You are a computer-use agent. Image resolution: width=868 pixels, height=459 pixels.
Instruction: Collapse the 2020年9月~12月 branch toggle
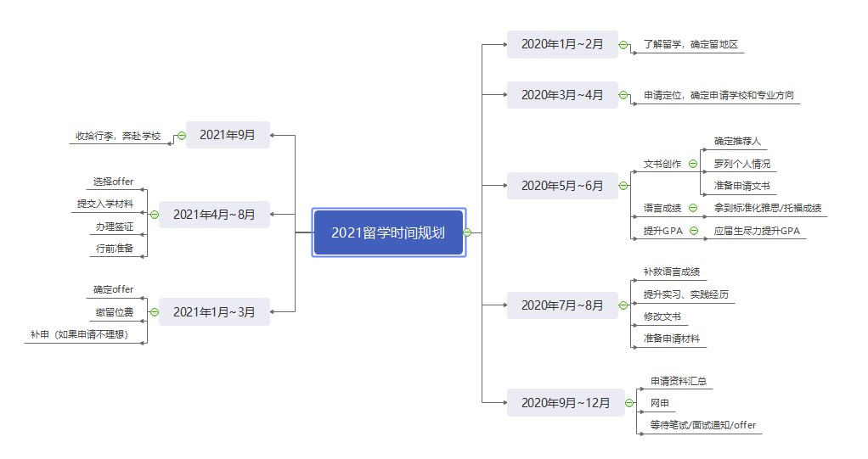(x=629, y=403)
